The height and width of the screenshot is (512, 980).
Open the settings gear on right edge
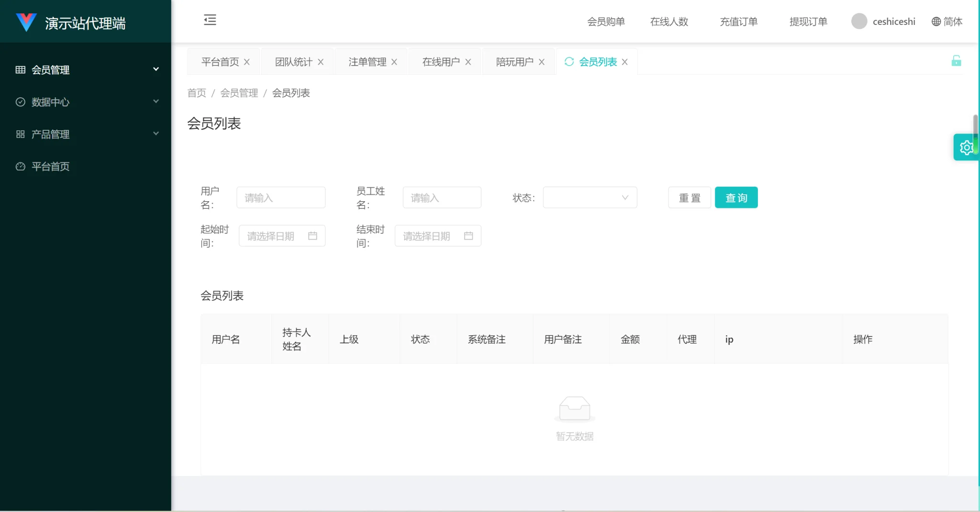[967, 147]
